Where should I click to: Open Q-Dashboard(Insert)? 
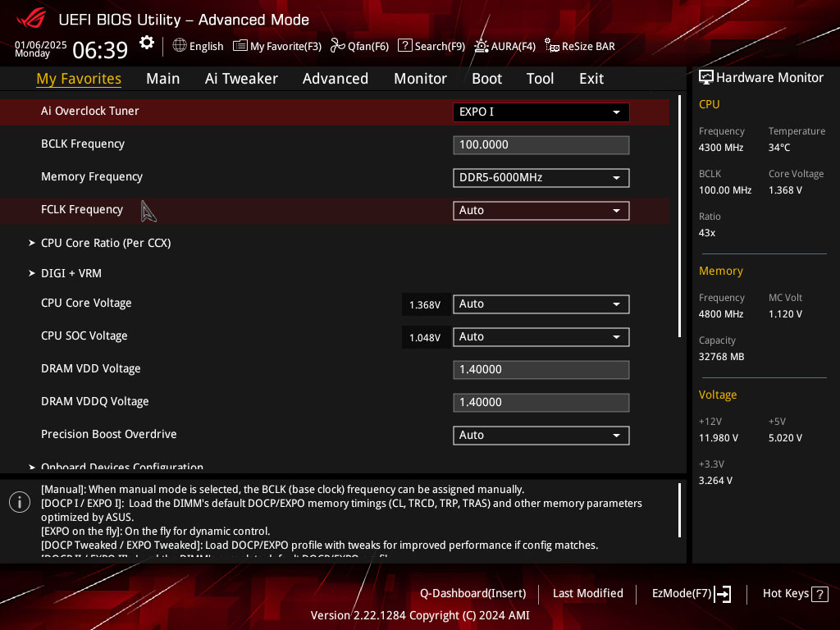click(x=472, y=594)
